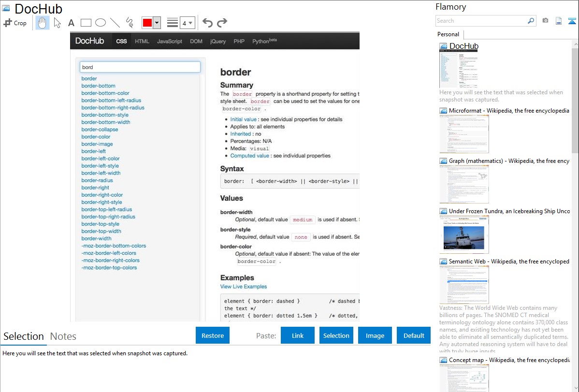Click the icon beside Microformat snapshot title
This screenshot has height=392, width=579.
(443, 111)
